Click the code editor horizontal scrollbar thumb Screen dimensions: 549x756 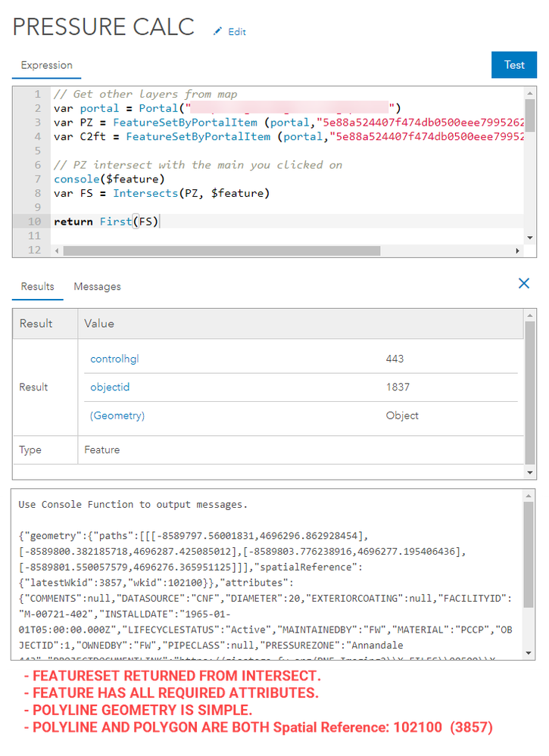coord(227,250)
